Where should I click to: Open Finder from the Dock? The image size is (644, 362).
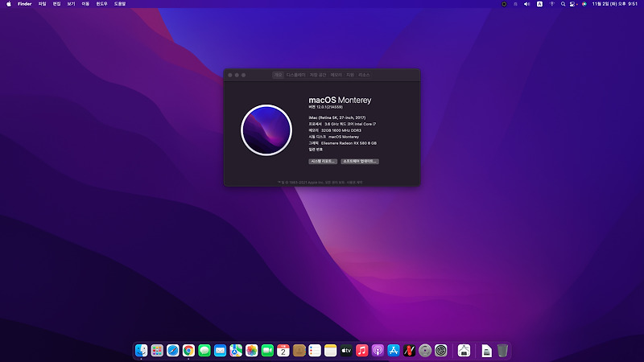(x=142, y=351)
